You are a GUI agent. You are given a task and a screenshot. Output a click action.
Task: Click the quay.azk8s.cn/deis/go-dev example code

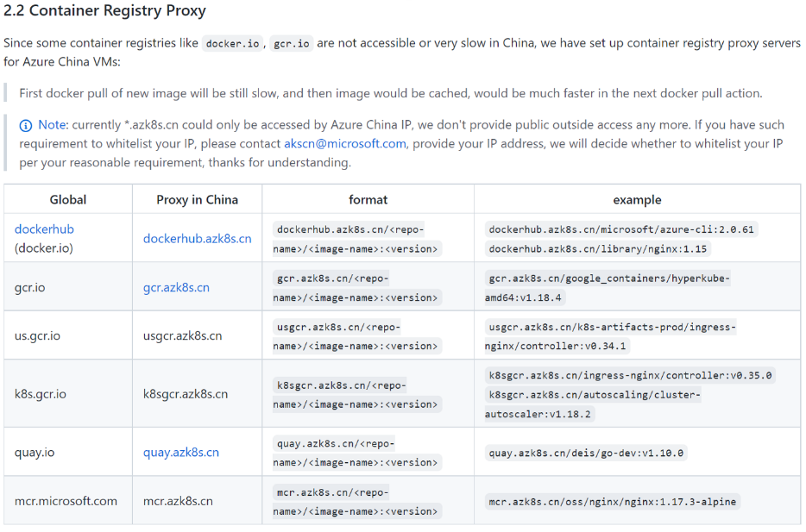pyautogui.click(x=586, y=453)
